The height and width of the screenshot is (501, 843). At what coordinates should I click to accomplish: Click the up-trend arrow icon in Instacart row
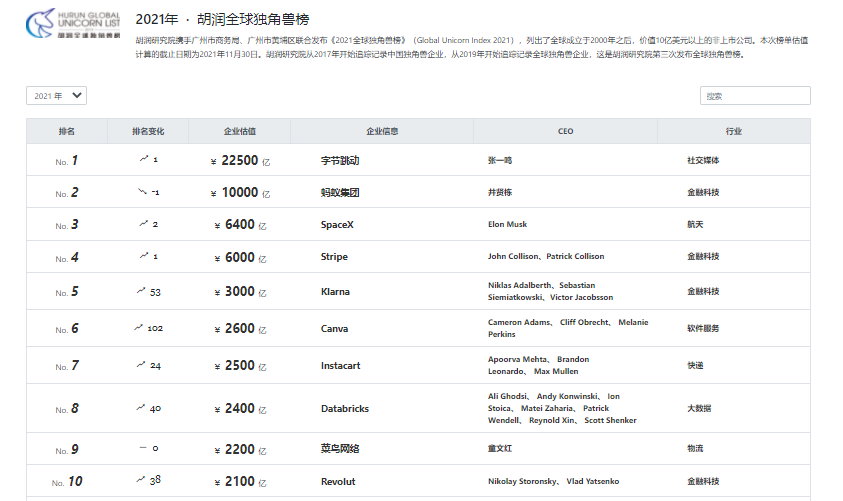point(141,364)
